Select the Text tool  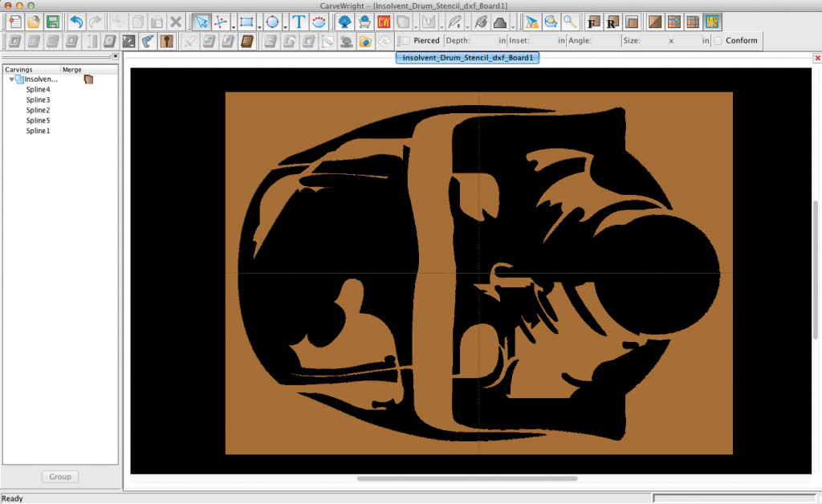pos(299,22)
